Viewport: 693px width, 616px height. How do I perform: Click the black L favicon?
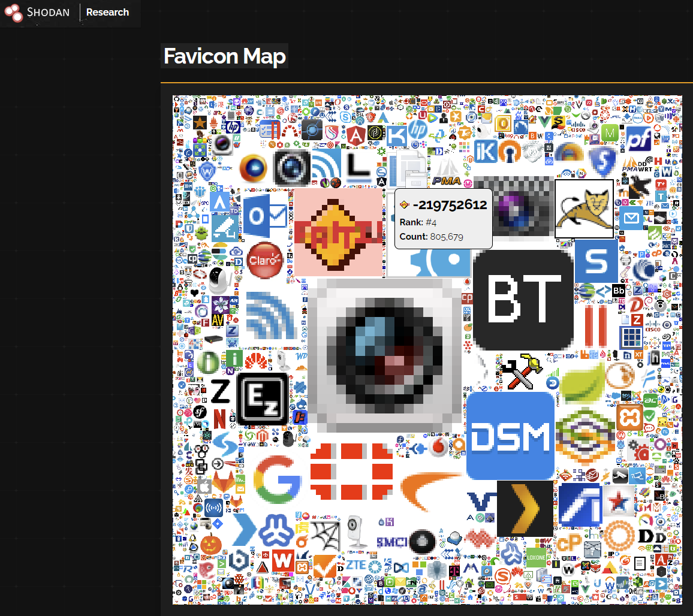coord(357,168)
